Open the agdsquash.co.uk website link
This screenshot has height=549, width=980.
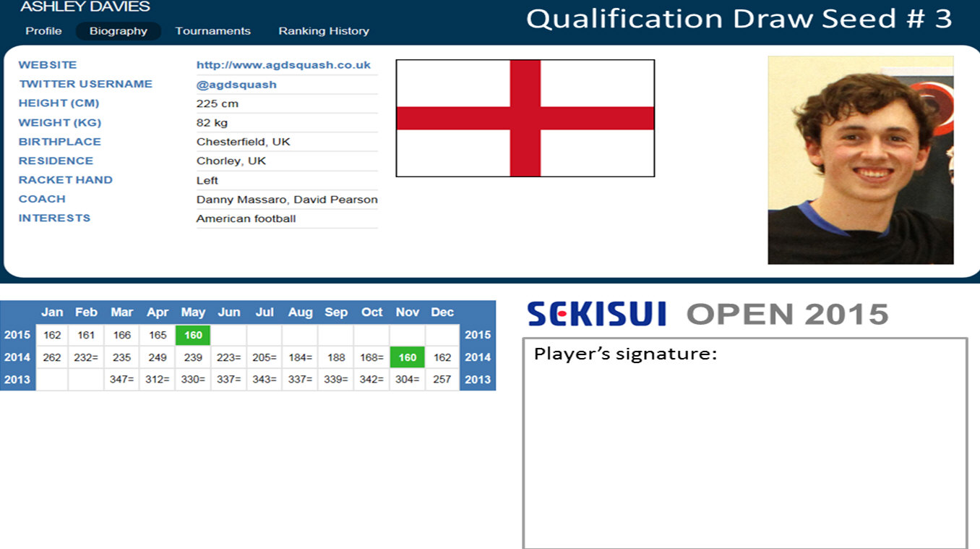click(x=283, y=65)
